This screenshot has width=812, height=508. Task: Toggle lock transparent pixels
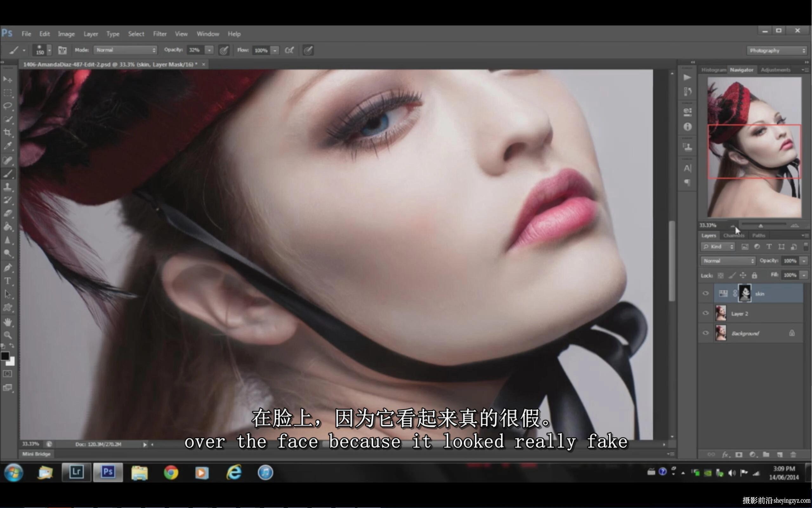coord(720,276)
